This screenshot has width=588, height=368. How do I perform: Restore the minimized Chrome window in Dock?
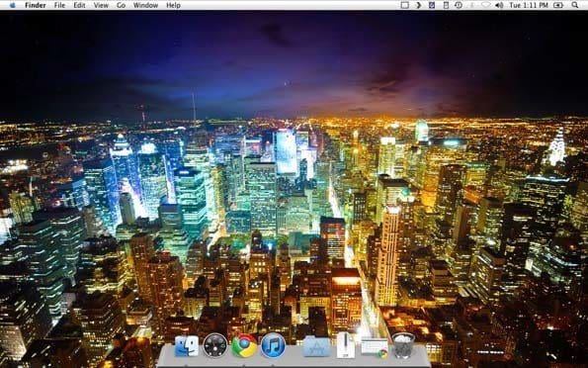tap(375, 347)
